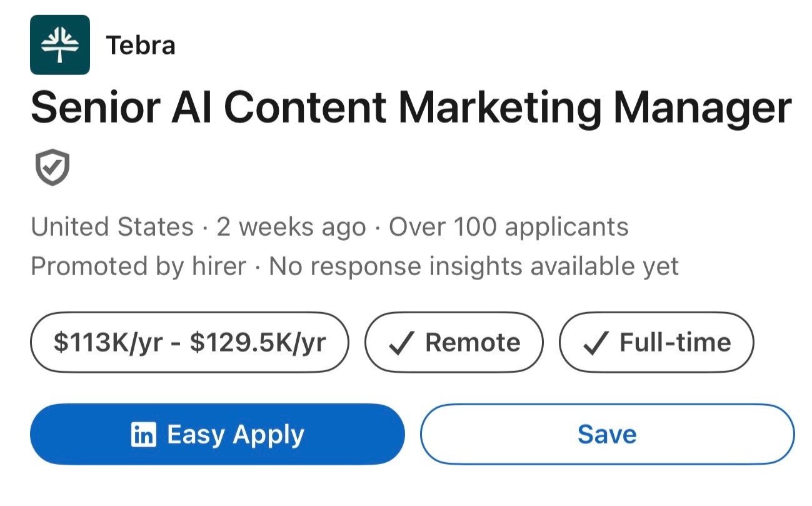Select the salary range pill
Screen dimensions: 812x506
[189, 342]
